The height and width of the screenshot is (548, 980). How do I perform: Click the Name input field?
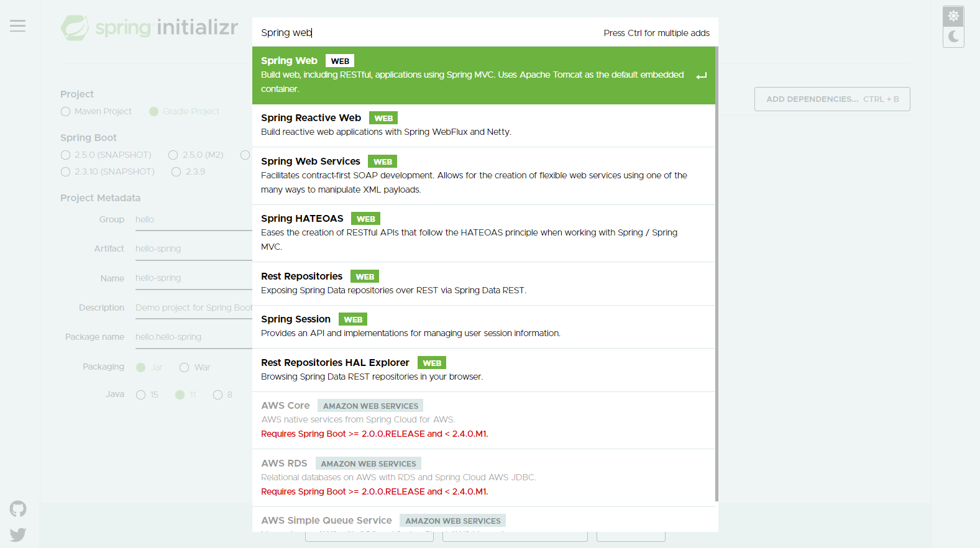pyautogui.click(x=193, y=278)
